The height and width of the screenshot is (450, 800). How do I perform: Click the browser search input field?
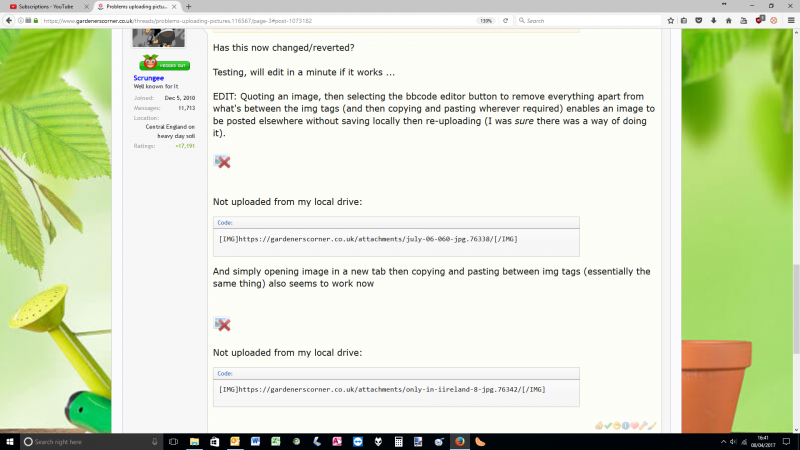(x=590, y=20)
